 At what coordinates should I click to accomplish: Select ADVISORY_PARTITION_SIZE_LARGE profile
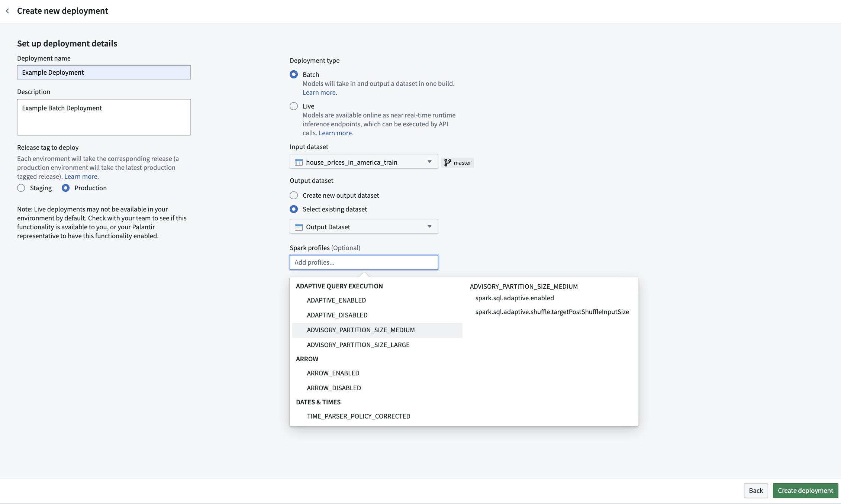pos(377,345)
